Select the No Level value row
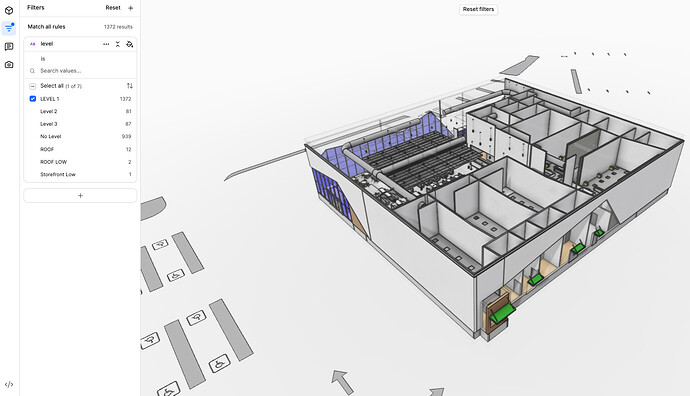Screen dimensions: 690x396 (x=80, y=136)
